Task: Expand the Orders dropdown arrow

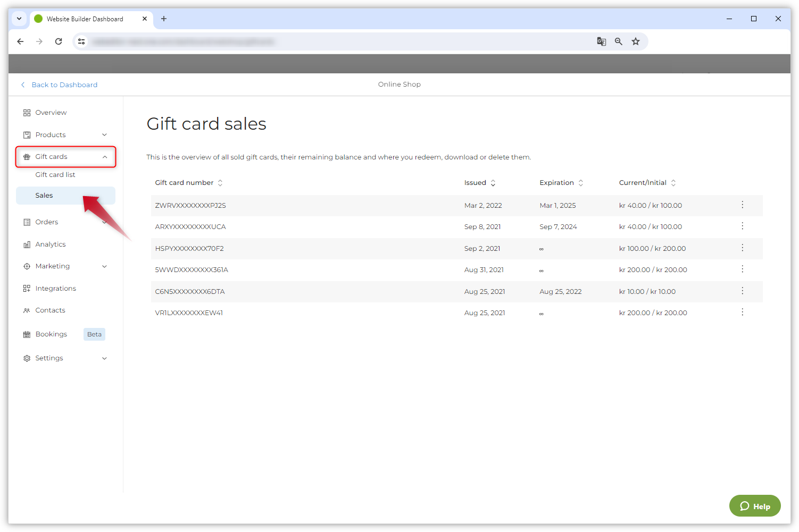Action: coord(104,222)
